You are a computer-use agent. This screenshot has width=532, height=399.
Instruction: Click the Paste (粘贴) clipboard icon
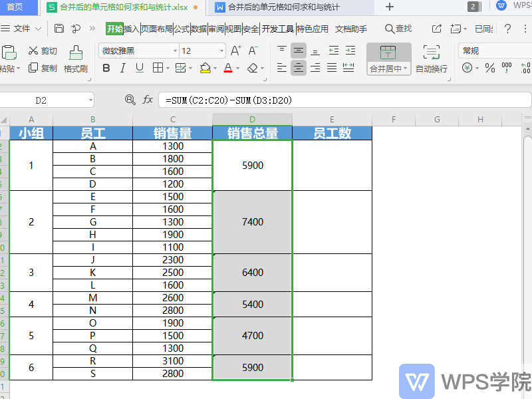(9, 53)
